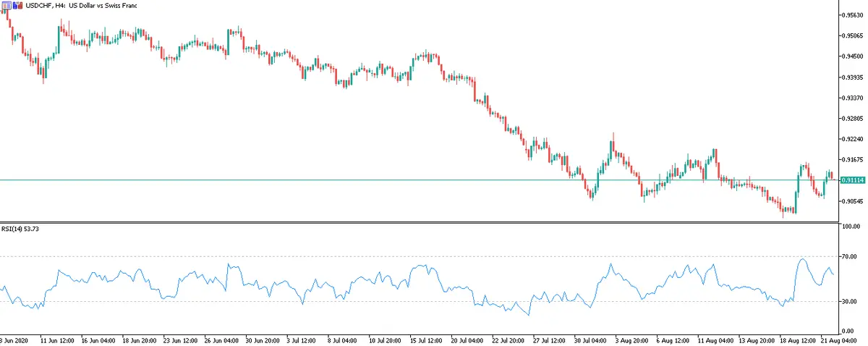Click the RSI(14) 53.73 indicator label
868x346 pixels.
(x=26, y=229)
